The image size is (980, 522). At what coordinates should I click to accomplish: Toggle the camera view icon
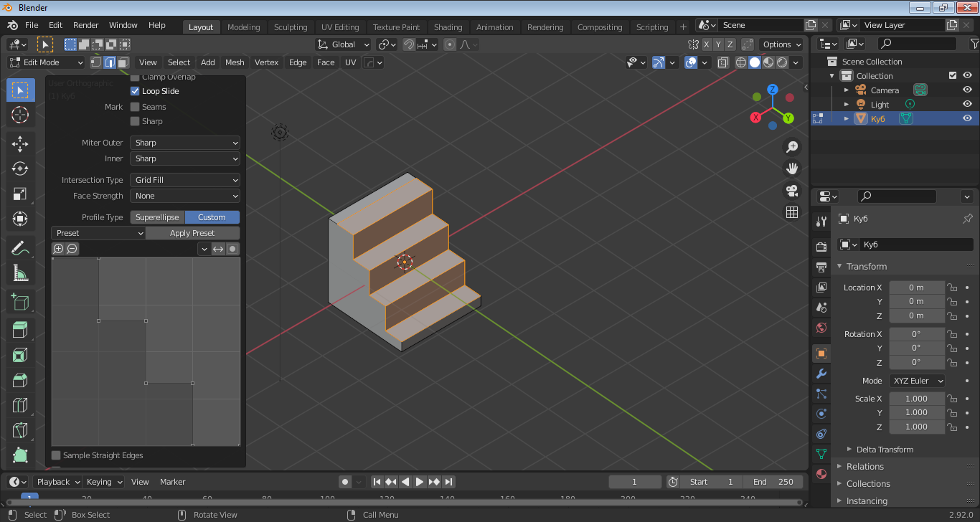(x=792, y=191)
